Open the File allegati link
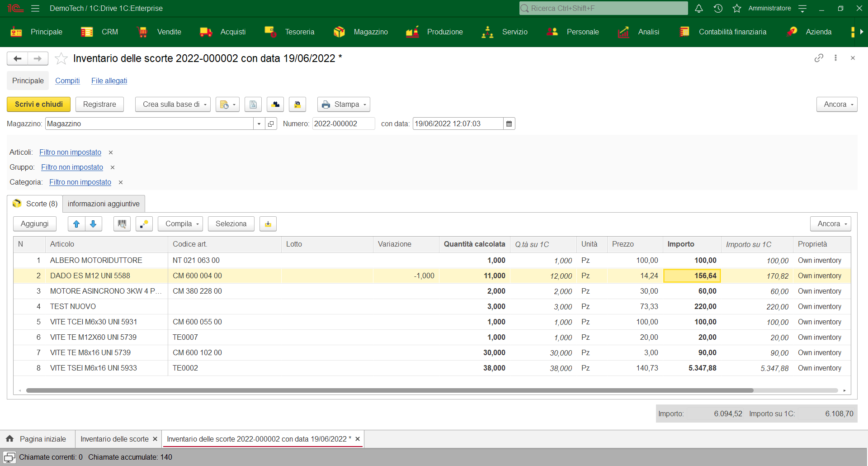 click(109, 81)
